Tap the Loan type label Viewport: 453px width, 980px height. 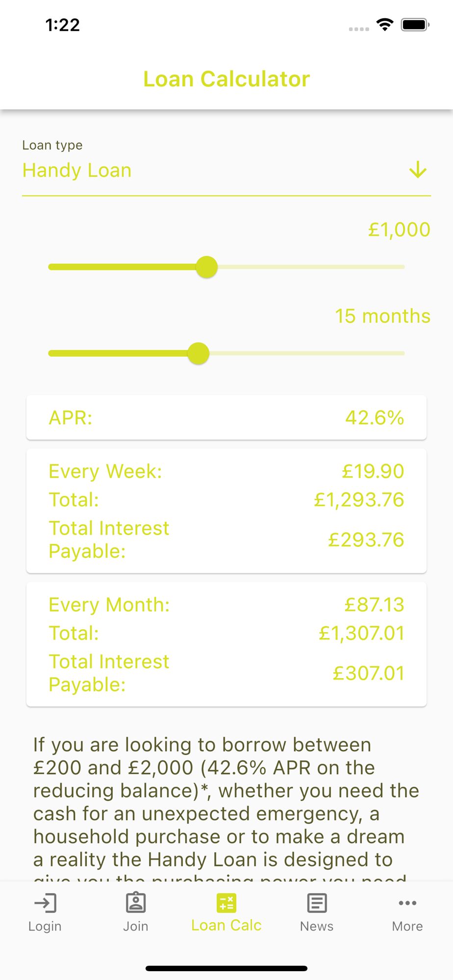(52, 145)
